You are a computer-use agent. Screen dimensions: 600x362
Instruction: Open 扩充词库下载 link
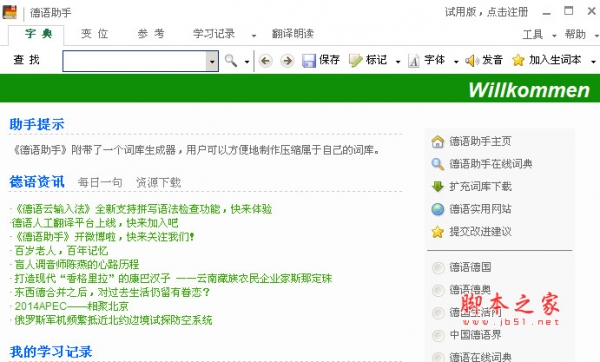[x=480, y=187]
